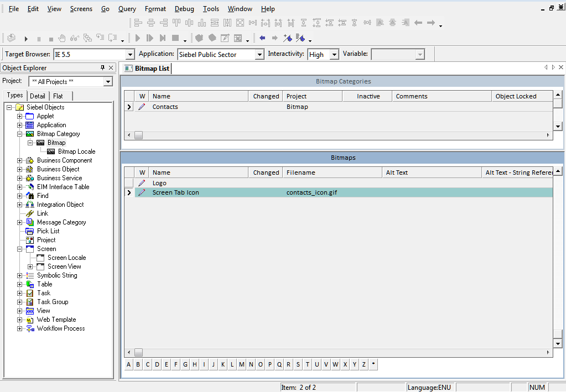Click the Filename column header
Screen dimensions: 566x392
[332, 173]
